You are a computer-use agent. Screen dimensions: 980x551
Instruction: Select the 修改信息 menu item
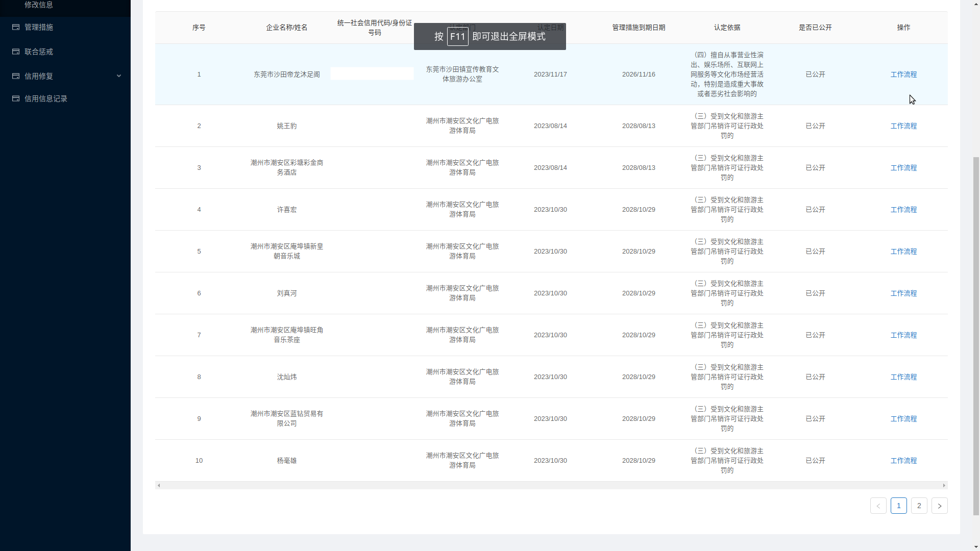[x=38, y=5]
